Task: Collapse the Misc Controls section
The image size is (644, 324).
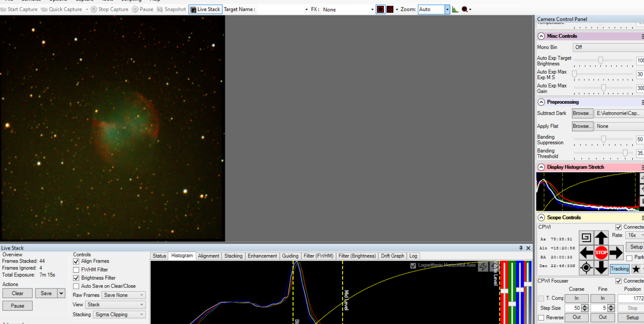Action: pyautogui.click(x=541, y=36)
